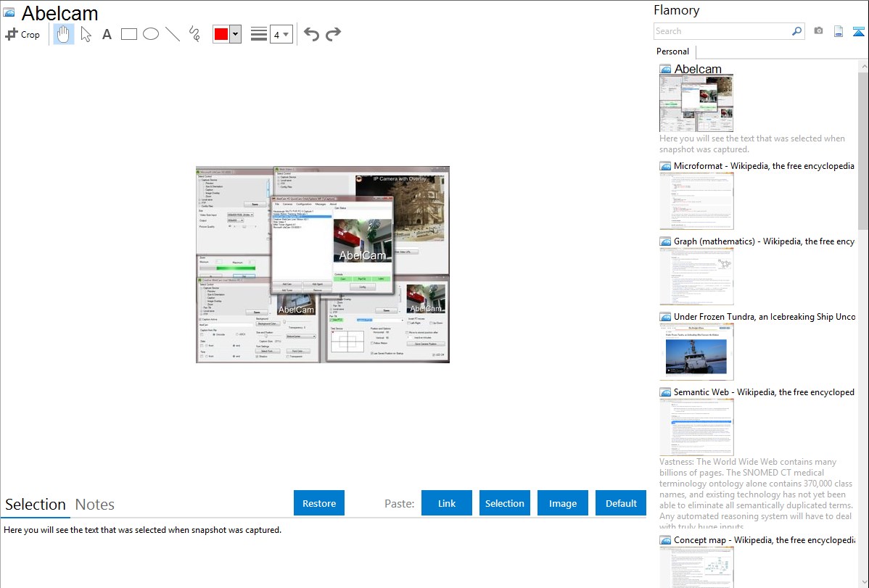This screenshot has width=869, height=588.
Task: Select the straight line tool
Action: click(173, 34)
